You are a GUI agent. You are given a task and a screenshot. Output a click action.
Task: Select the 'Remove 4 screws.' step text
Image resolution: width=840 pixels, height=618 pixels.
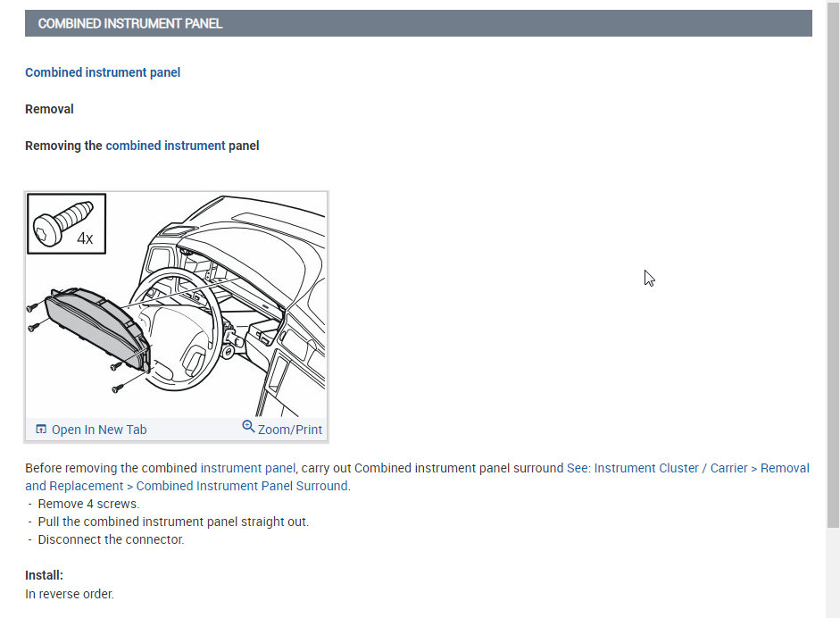(88, 504)
